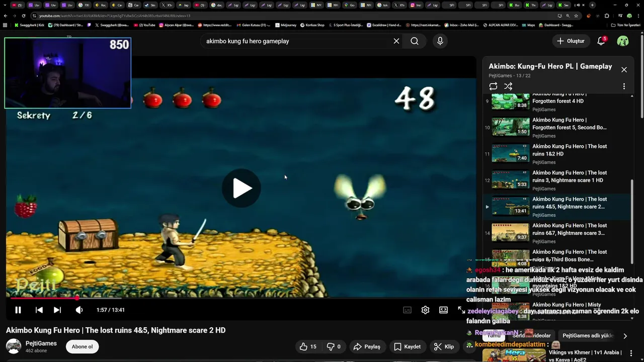The image size is (644, 362).
Task: Open YouTube notifications bell
Action: 601,41
